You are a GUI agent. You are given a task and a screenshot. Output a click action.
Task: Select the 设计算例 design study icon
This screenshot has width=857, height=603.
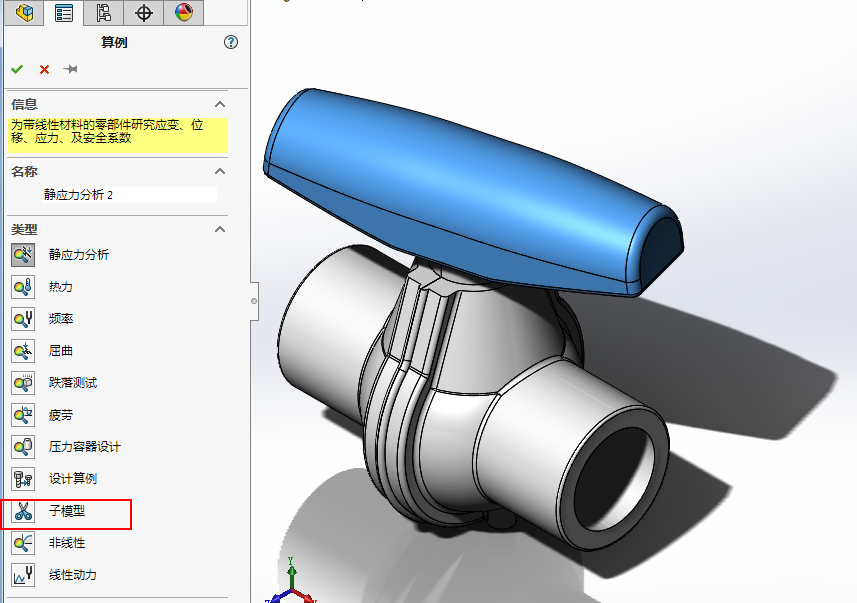click(23, 479)
